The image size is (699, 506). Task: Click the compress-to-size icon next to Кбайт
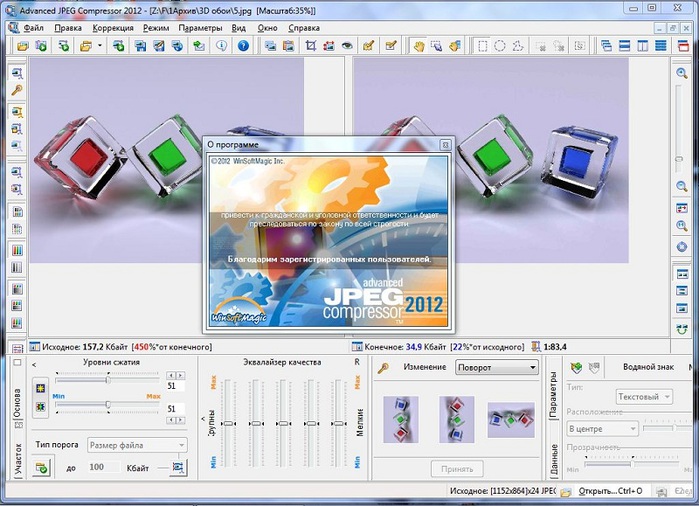tap(178, 468)
